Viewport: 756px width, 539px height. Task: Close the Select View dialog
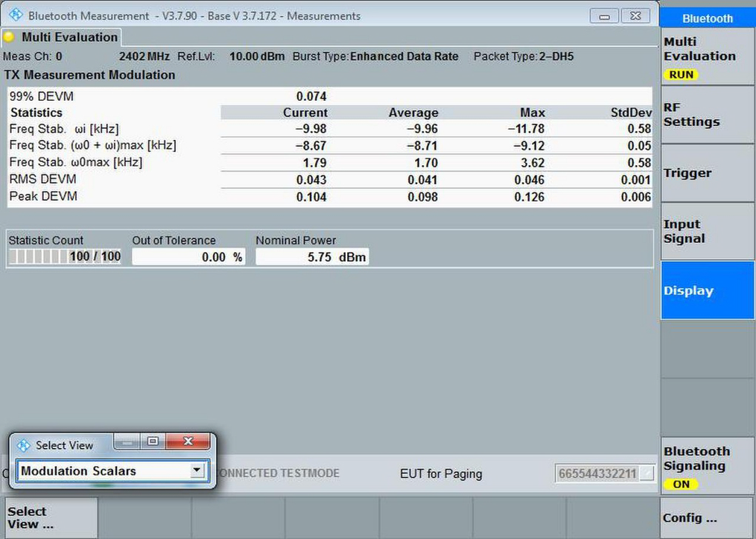[188, 441]
